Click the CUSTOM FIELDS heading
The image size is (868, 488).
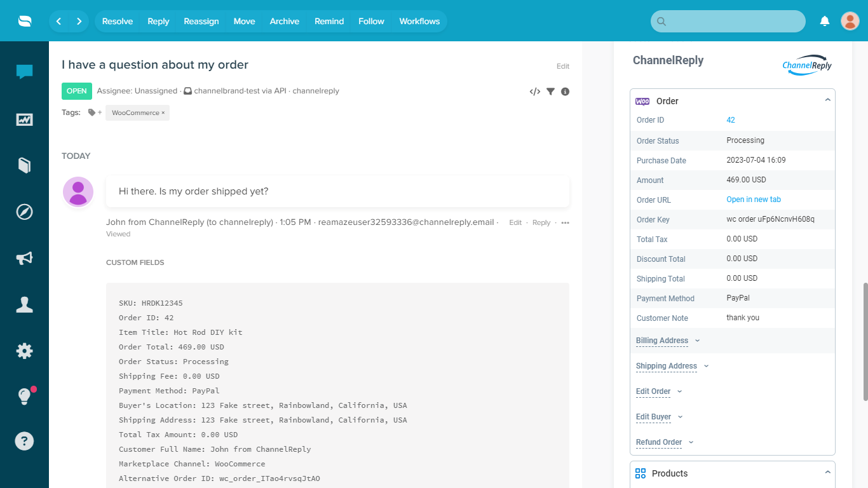(x=135, y=262)
